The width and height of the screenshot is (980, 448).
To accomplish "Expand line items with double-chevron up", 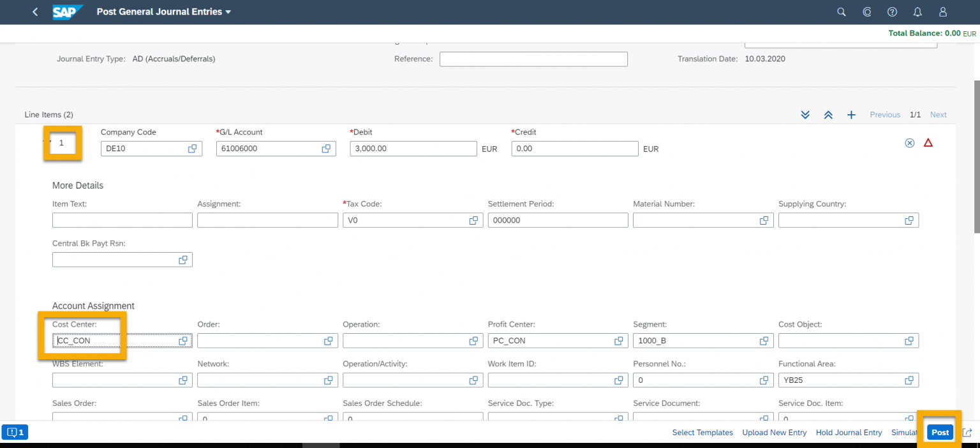I will [828, 114].
